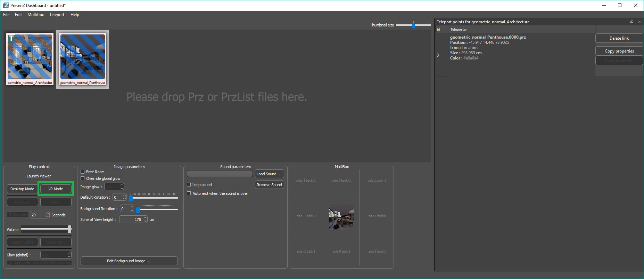This screenshot has height=279, width=644.
Task: Select MultiBox cell side 1 back 1
Action: pyautogui.click(x=378, y=252)
